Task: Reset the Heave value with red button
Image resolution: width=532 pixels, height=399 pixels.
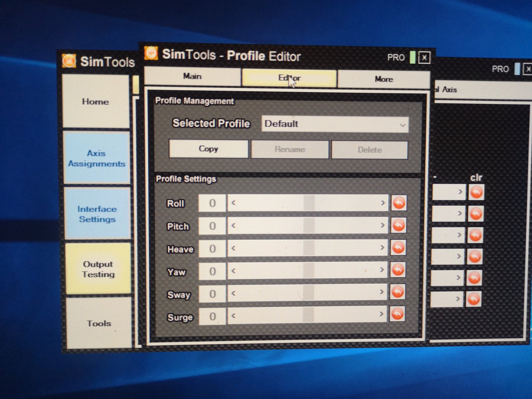Action: coord(398,248)
